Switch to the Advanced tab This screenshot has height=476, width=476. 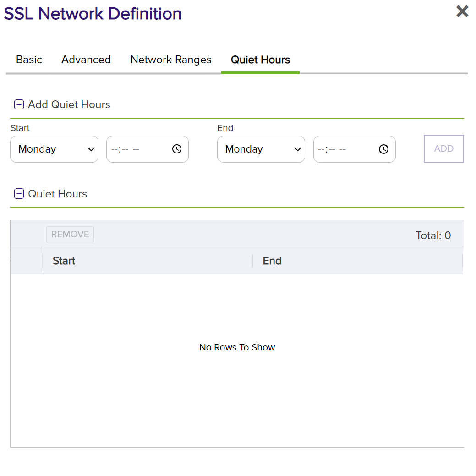click(x=86, y=60)
